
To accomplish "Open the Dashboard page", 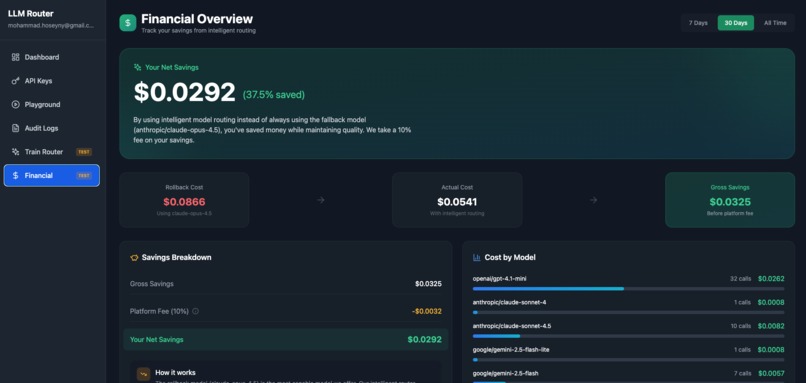I will pos(51,57).
